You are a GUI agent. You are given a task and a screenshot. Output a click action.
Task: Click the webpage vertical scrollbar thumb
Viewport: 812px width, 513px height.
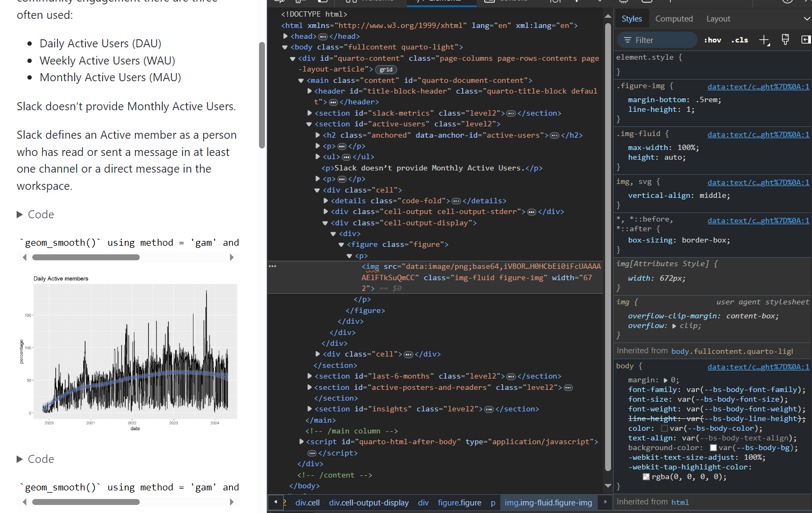(262, 95)
